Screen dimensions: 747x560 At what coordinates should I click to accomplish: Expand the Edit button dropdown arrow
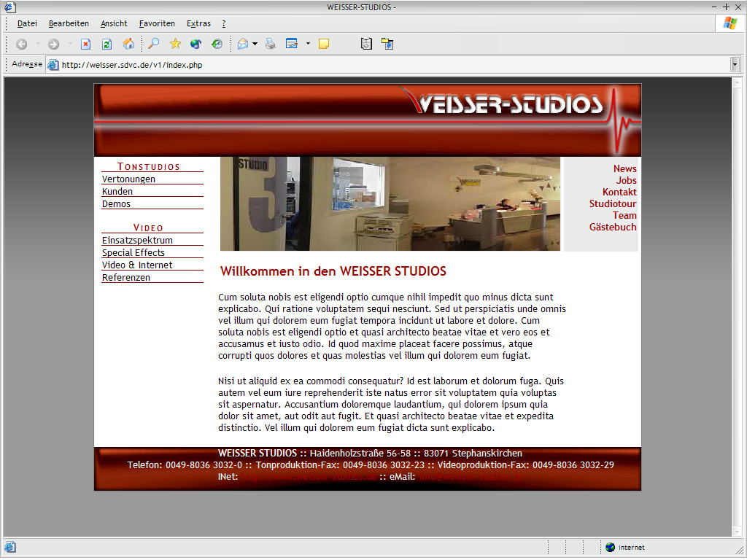(x=308, y=44)
